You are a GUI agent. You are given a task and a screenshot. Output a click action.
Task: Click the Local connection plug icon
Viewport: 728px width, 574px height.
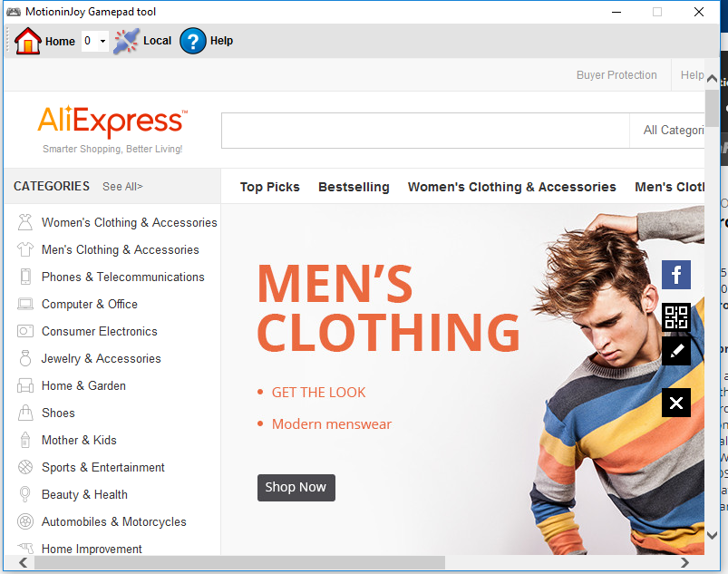click(126, 42)
